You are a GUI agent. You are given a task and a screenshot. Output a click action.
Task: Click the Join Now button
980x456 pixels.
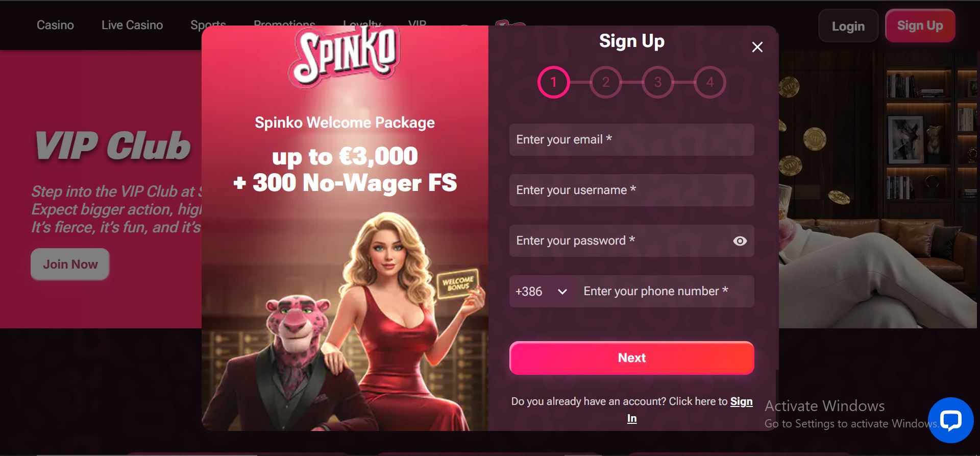point(70,265)
